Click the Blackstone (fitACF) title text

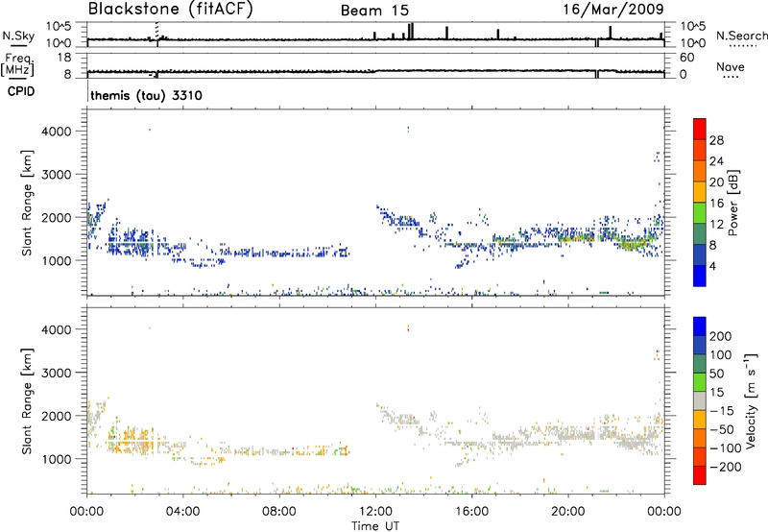[171, 10]
